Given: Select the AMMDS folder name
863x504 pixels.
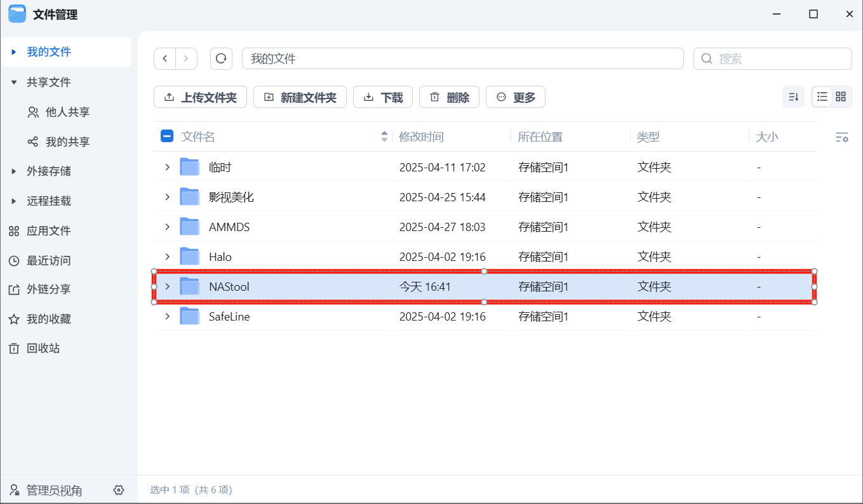Looking at the screenshot, I should [229, 227].
